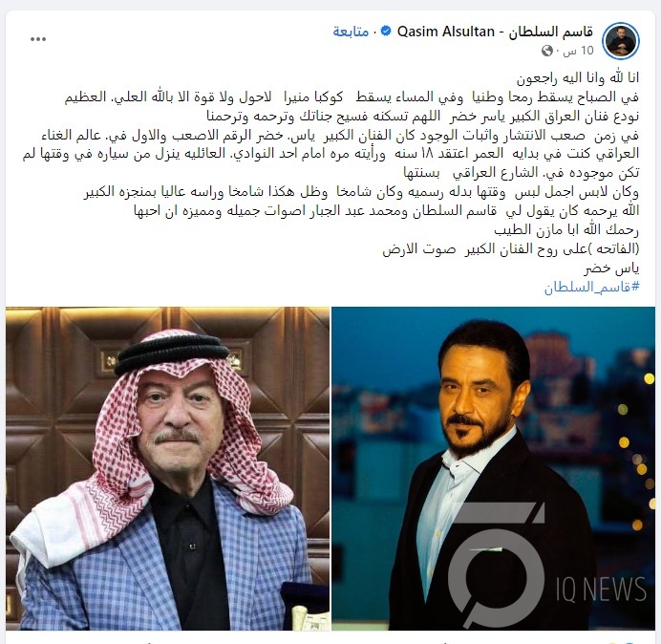Open the three-dot post options menu
The image size is (661, 644).
pos(38,39)
